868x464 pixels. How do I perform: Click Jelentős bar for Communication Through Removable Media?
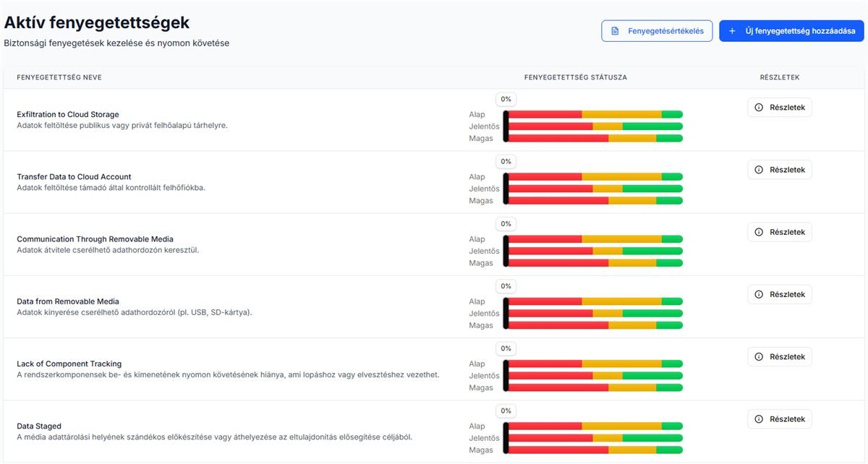(x=595, y=251)
